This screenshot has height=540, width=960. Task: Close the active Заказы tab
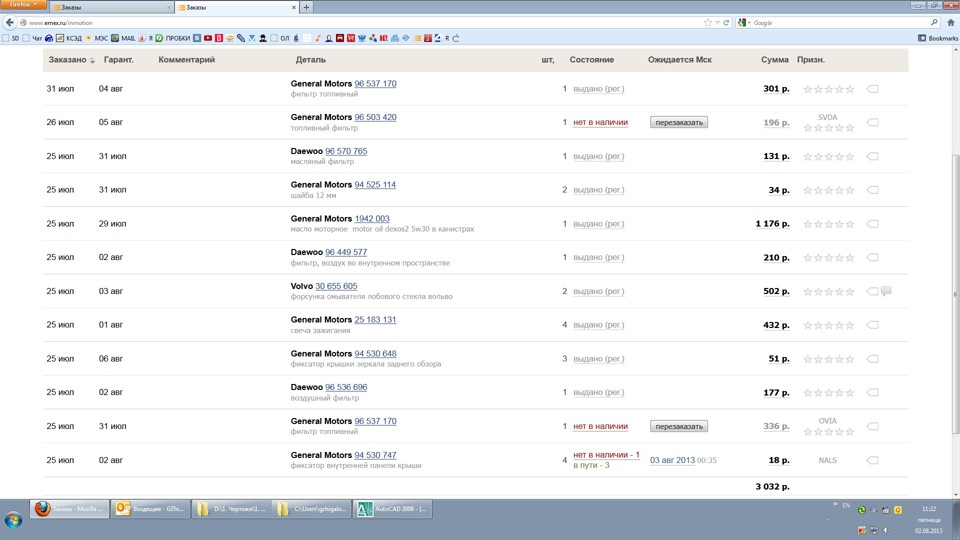[x=293, y=7]
